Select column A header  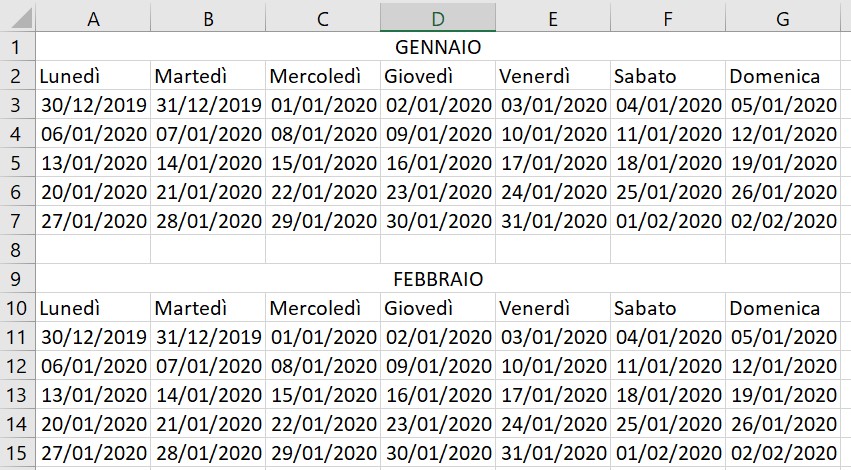click(x=93, y=18)
